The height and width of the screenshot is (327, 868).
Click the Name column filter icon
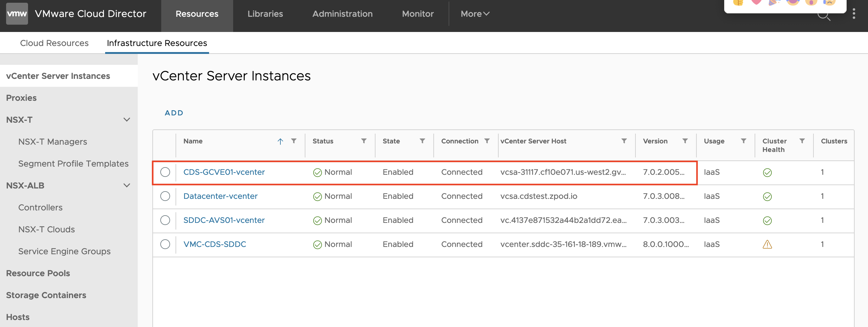click(x=294, y=141)
